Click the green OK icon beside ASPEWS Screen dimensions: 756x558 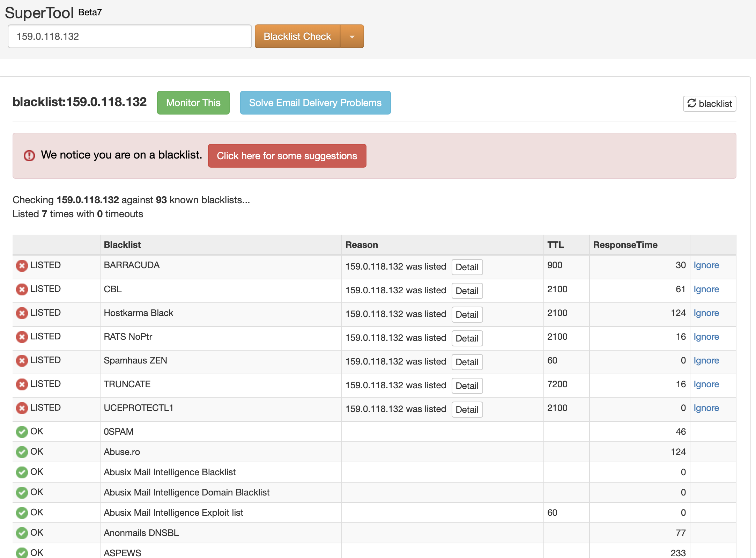(x=22, y=553)
